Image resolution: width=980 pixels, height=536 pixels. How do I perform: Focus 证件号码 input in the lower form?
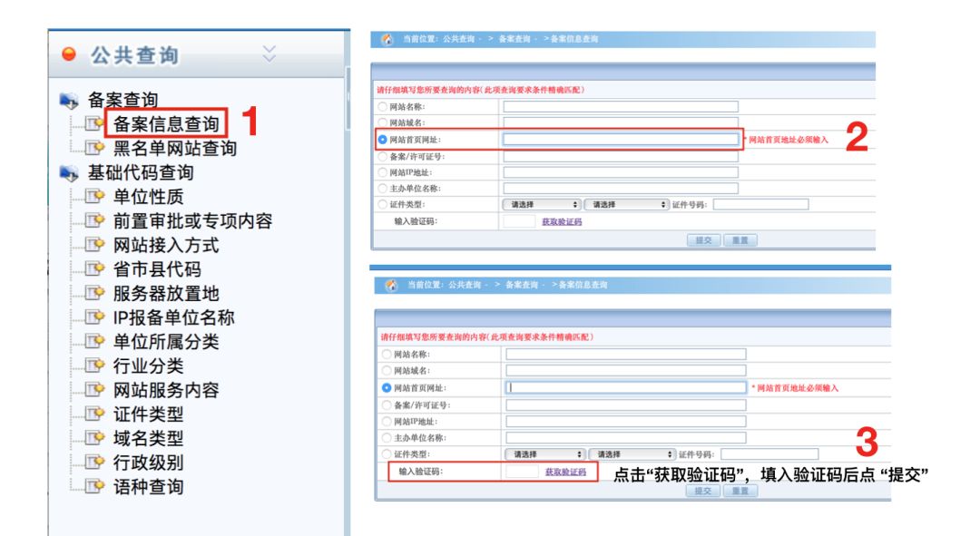769,454
